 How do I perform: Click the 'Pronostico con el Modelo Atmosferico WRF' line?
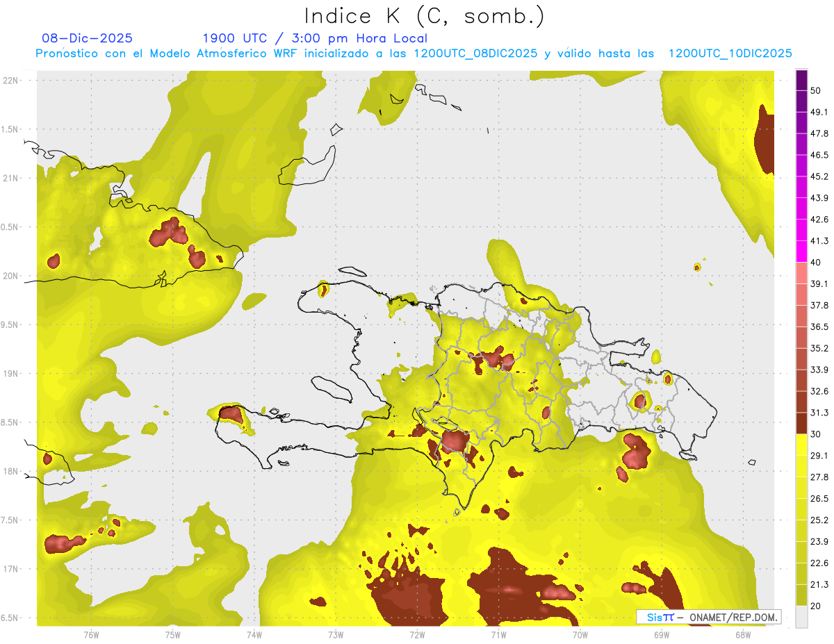tap(414, 53)
